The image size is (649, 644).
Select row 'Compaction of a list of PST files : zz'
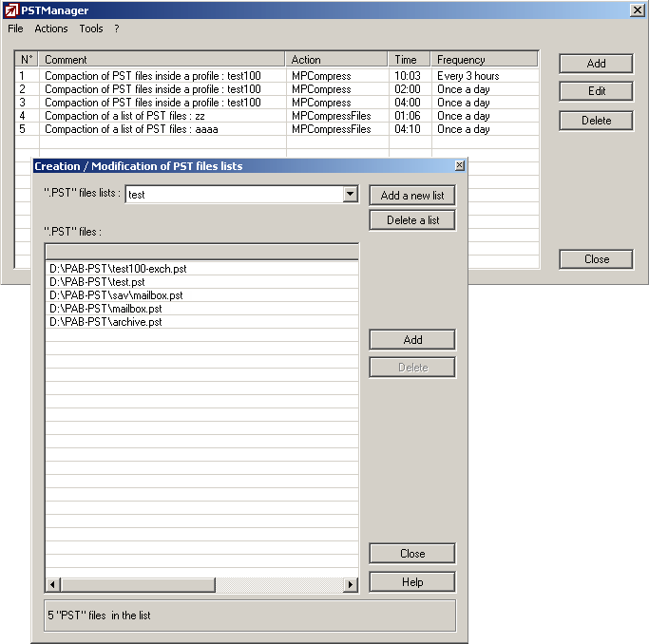coord(277,115)
